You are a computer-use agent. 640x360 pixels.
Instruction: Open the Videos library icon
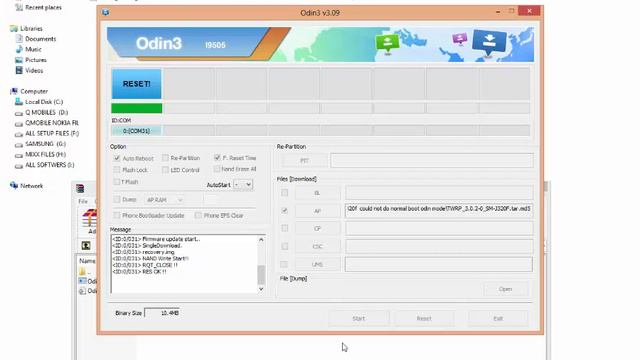click(x=19, y=70)
